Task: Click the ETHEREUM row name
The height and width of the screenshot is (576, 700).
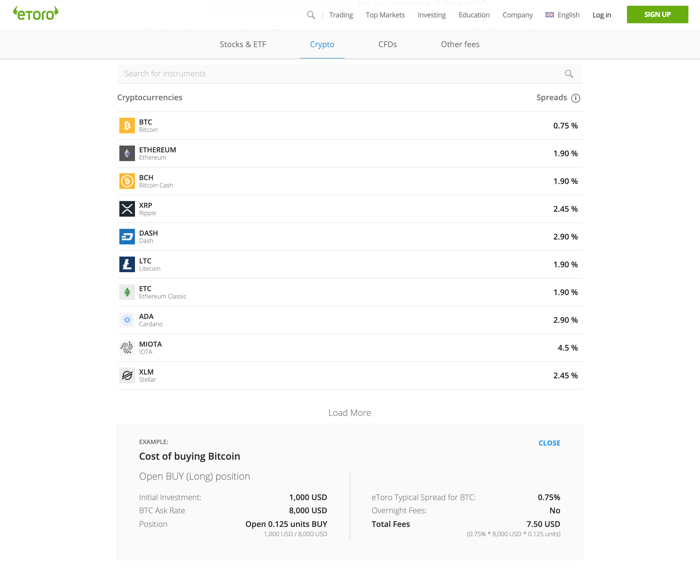Action: pos(157,150)
